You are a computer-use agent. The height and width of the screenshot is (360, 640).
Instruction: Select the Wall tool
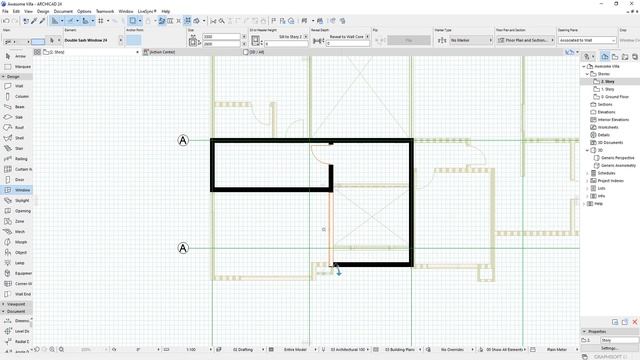(x=16, y=86)
